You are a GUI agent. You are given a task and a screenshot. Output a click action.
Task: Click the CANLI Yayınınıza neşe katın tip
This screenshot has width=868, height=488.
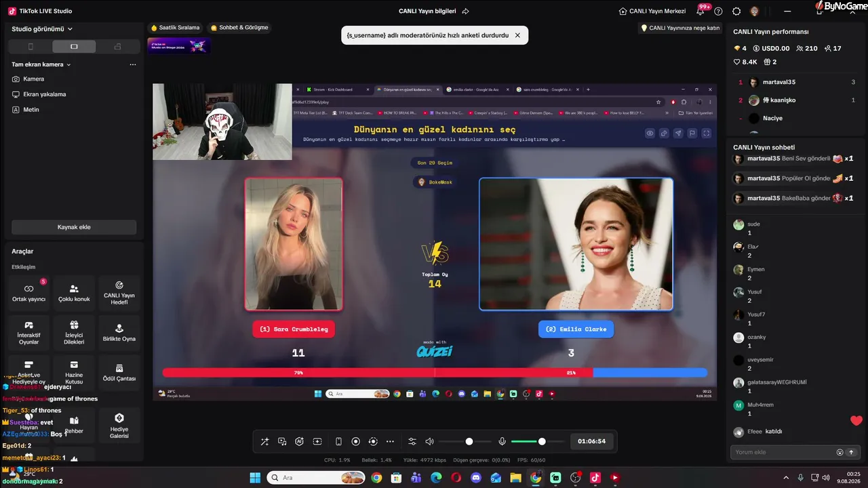point(680,28)
